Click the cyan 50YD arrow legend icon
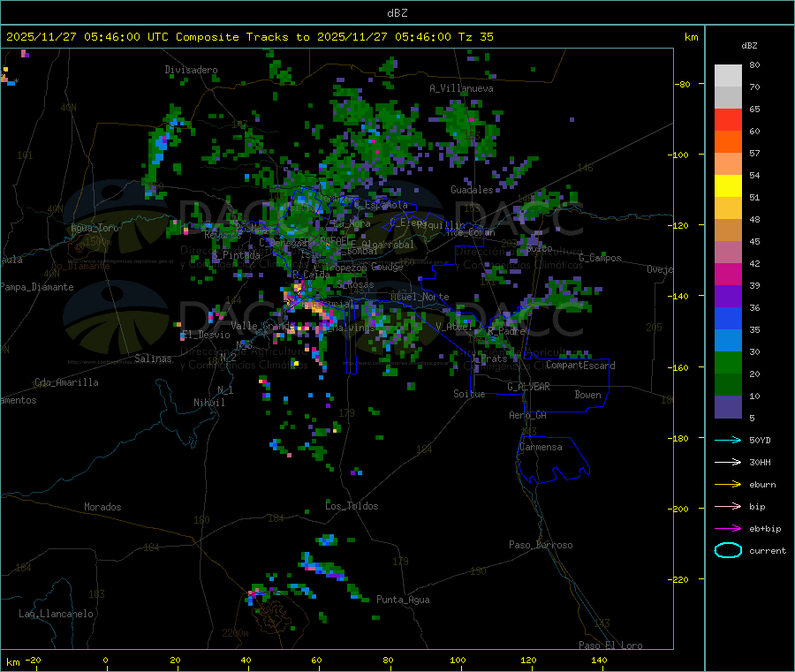Viewport: 795px width, 672px height. tap(728, 440)
